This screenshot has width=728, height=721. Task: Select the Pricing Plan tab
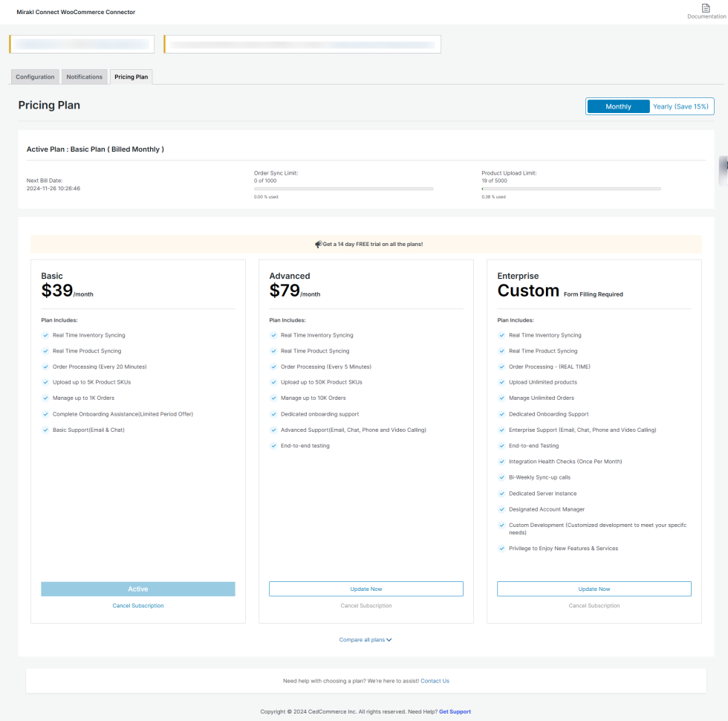point(131,77)
